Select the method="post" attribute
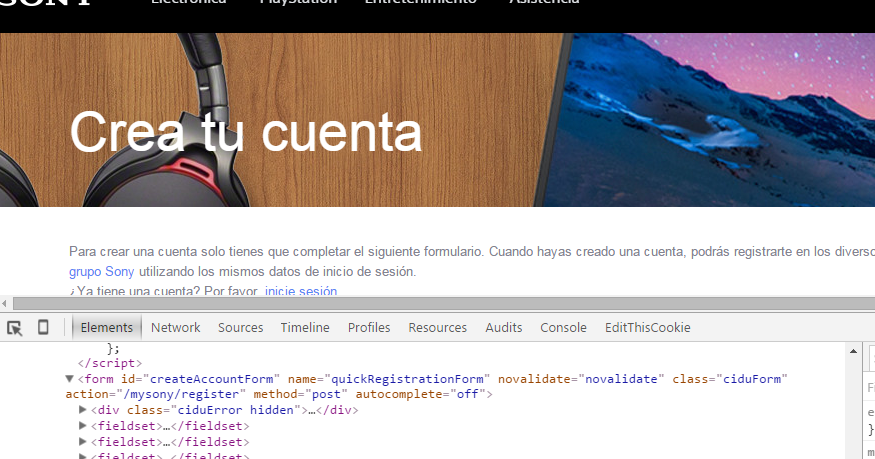Image resolution: width=875 pixels, height=459 pixels. (301, 394)
